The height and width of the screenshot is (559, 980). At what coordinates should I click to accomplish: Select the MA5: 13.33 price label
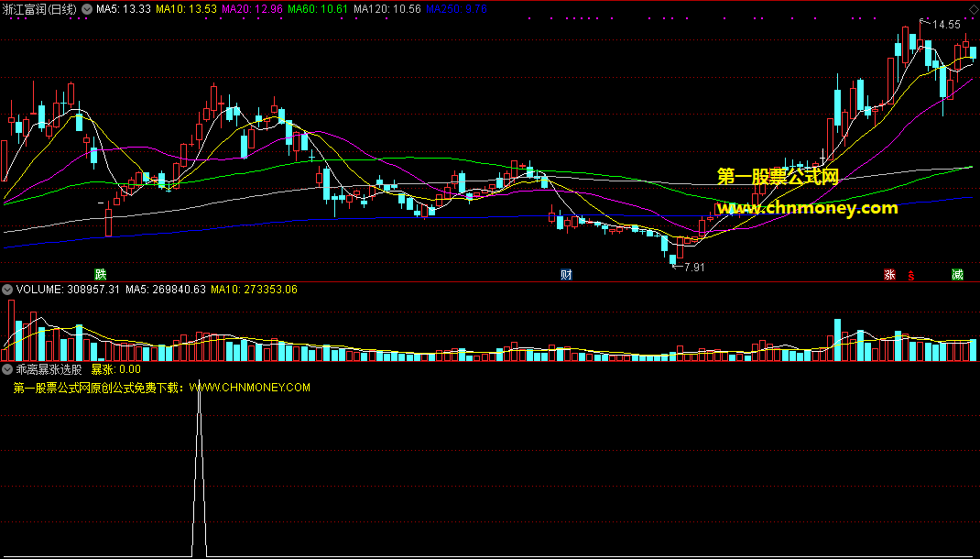pos(123,9)
